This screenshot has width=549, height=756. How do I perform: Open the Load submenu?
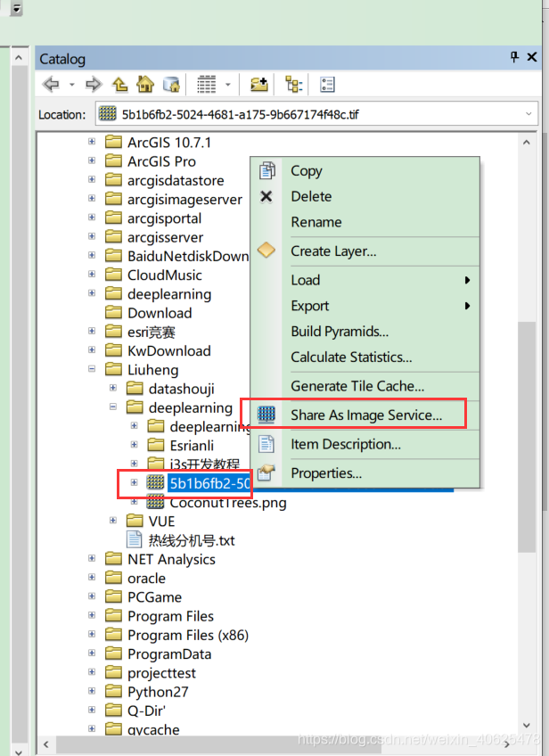pos(365,280)
